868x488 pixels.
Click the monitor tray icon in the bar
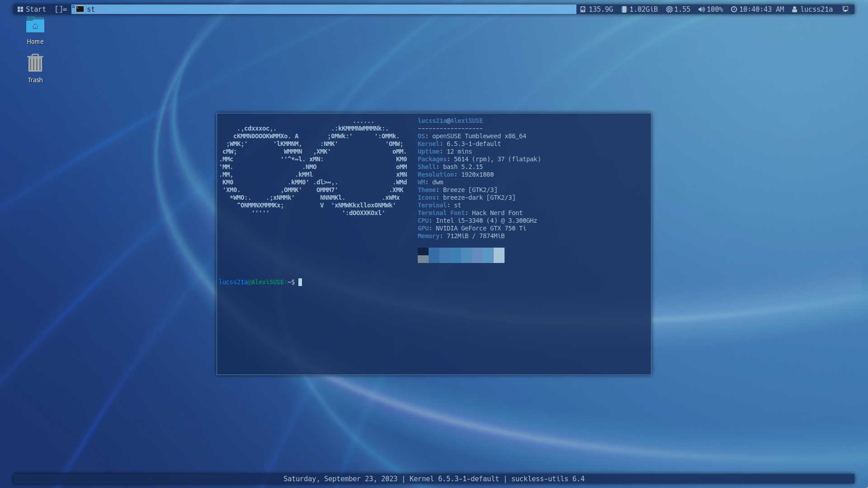845,9
